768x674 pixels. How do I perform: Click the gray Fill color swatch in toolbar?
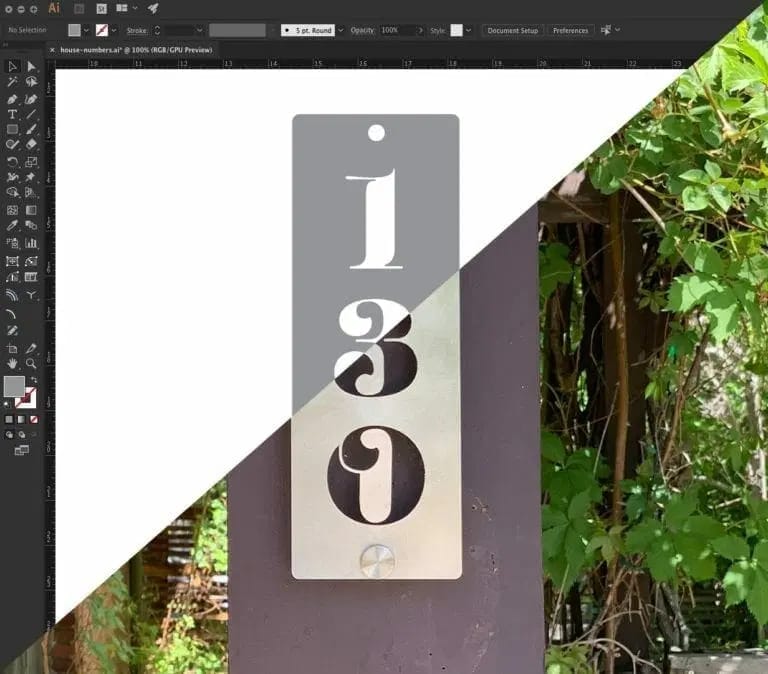click(14, 386)
